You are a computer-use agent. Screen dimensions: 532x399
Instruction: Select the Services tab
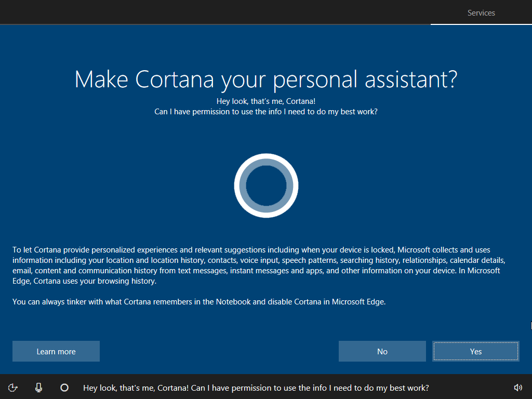click(481, 13)
